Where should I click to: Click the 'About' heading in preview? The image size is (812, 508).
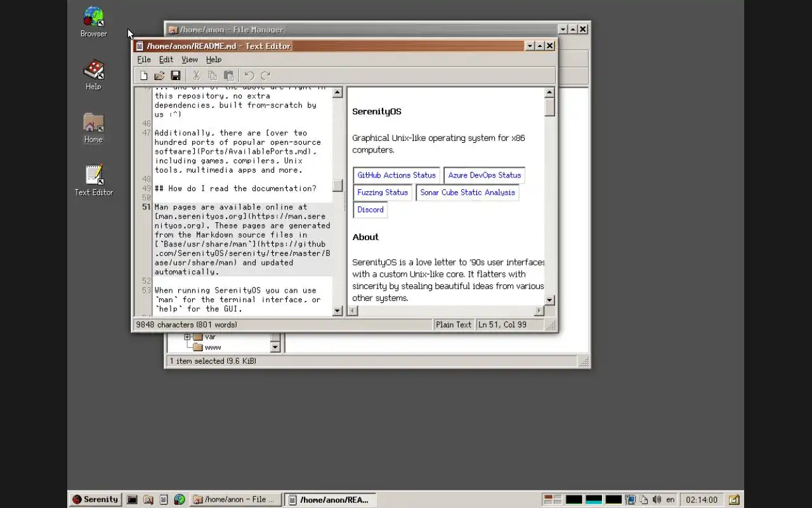point(365,237)
